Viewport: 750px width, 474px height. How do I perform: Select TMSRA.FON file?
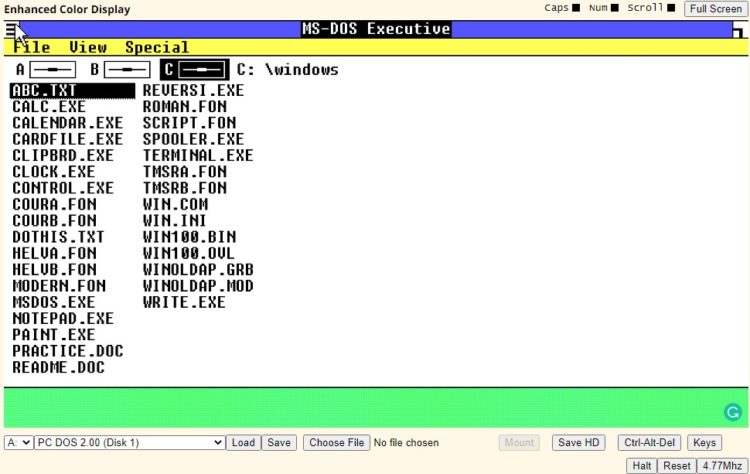click(x=185, y=172)
